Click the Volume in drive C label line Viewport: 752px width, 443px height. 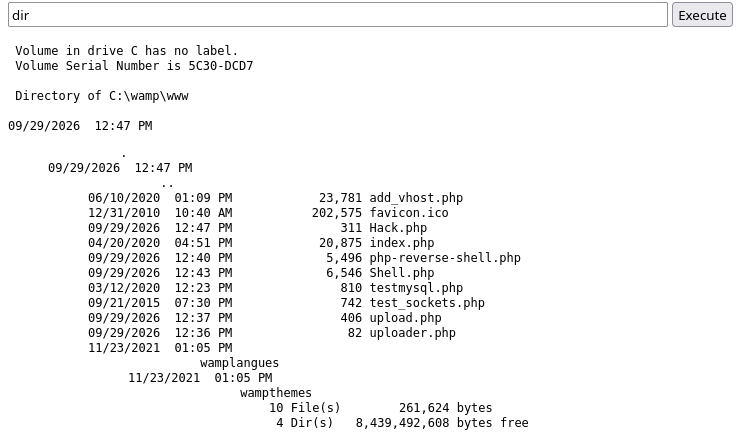coord(127,51)
